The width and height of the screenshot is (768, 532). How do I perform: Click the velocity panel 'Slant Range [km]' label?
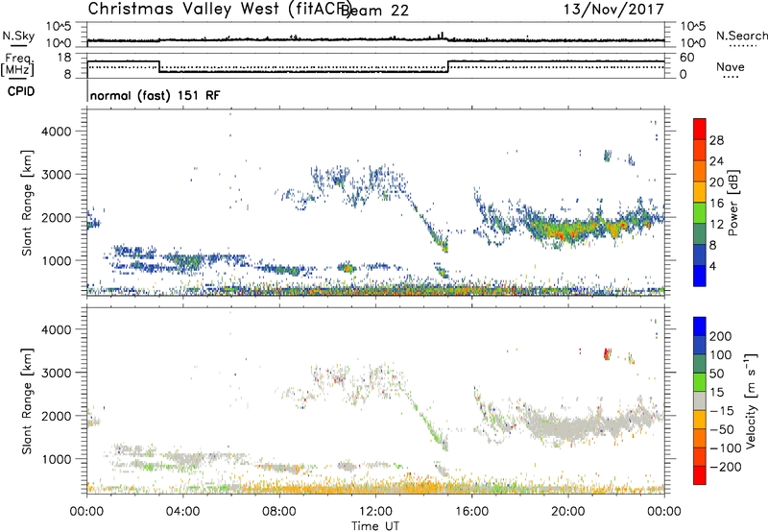point(27,401)
